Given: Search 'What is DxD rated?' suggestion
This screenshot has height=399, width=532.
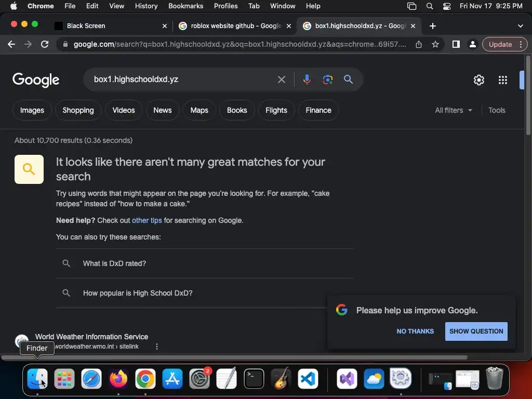Looking at the screenshot, I should [x=205, y=263].
